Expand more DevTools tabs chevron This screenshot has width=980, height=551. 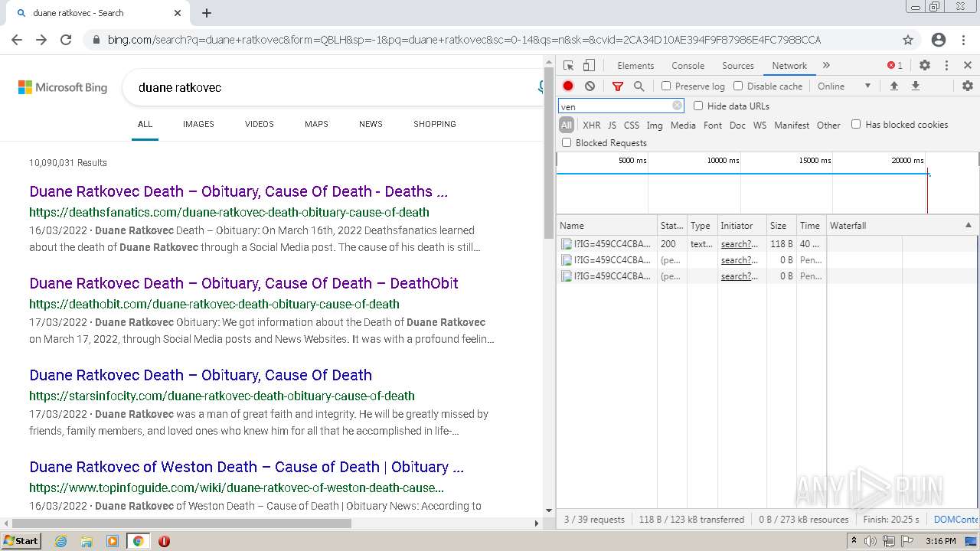point(826,66)
